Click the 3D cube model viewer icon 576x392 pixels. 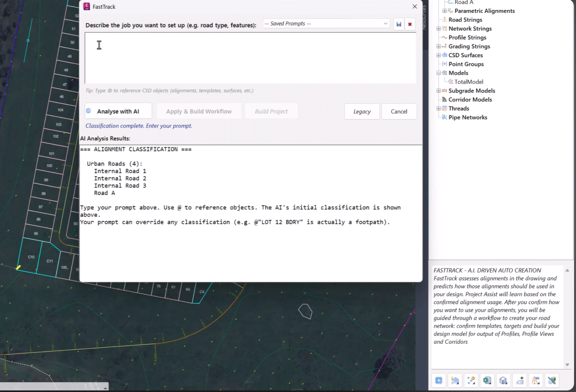point(504,380)
